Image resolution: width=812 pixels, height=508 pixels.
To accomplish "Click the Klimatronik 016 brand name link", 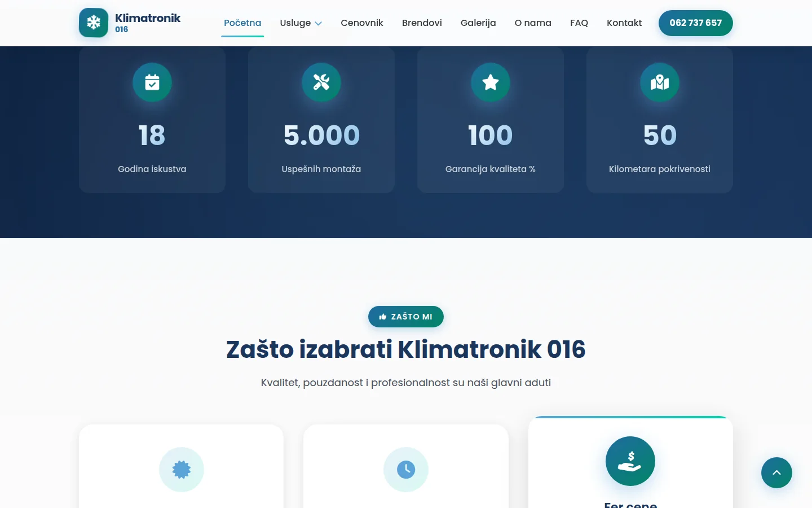I will pyautogui.click(x=148, y=23).
